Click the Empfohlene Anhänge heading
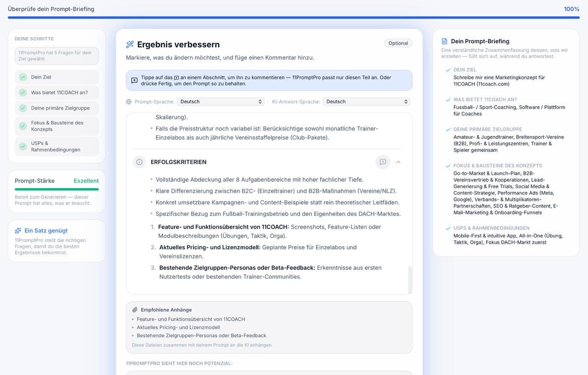The width and height of the screenshot is (588, 375). [x=166, y=310]
